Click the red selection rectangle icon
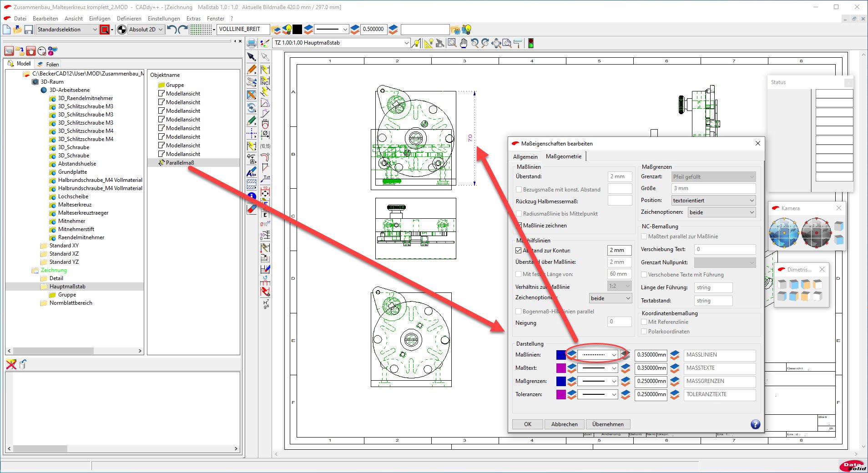Viewport: 868px width, 473px height. [105, 30]
